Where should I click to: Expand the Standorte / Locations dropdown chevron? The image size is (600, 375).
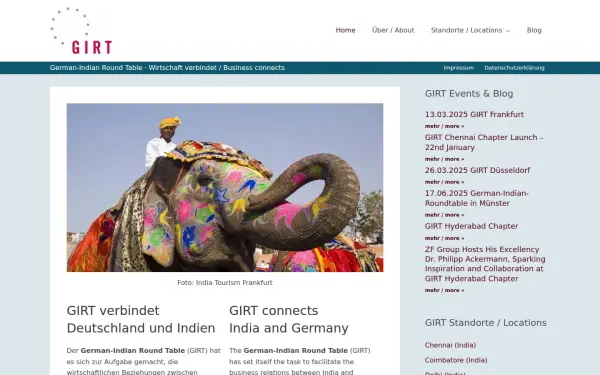(508, 31)
